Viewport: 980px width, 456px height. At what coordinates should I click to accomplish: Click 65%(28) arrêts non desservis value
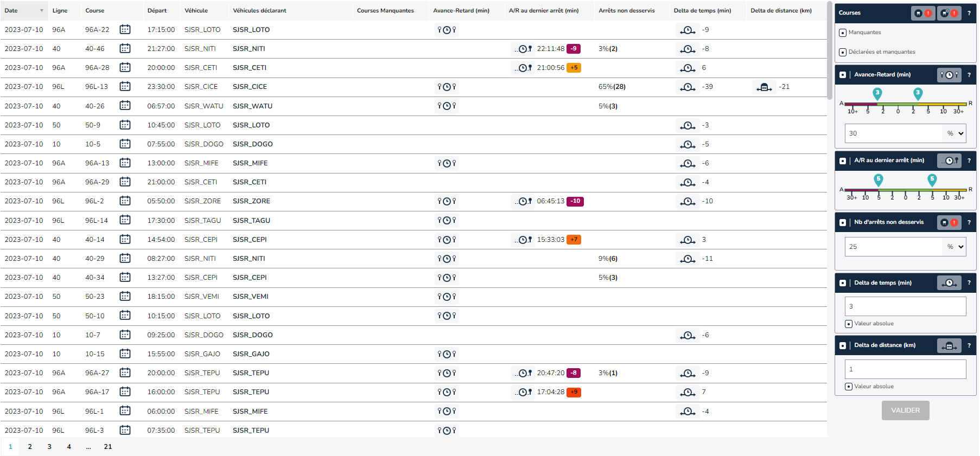tap(612, 87)
